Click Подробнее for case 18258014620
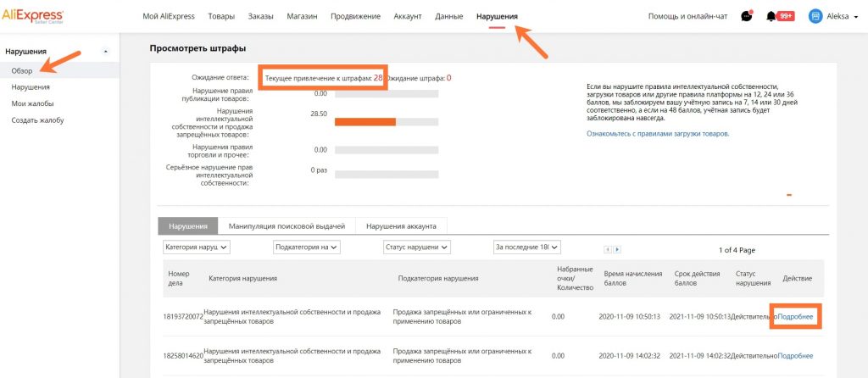The image size is (868, 378). [x=795, y=356]
